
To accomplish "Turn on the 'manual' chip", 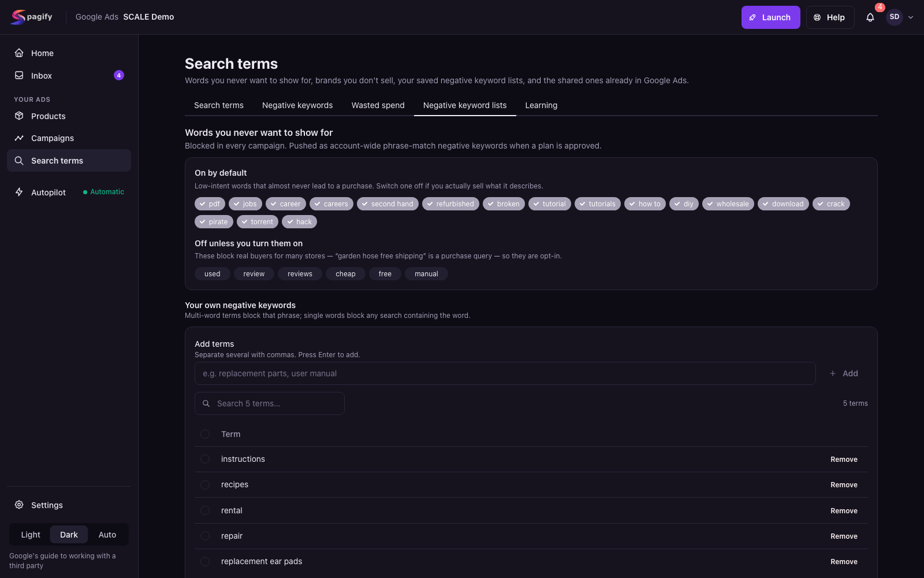I will (426, 274).
